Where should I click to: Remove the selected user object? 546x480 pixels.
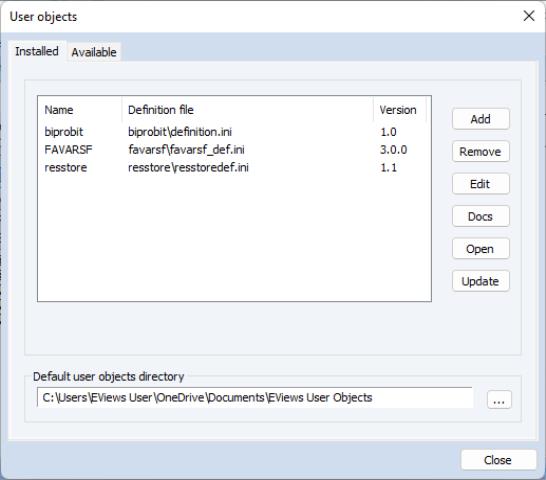click(x=481, y=152)
